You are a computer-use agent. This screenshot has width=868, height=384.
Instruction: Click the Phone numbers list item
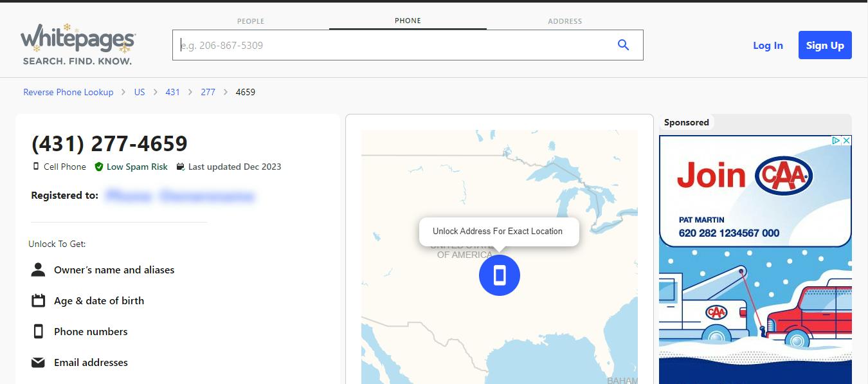pyautogui.click(x=91, y=332)
